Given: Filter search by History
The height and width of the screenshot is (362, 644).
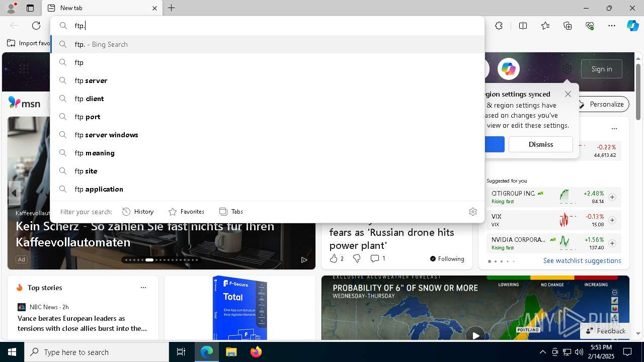Looking at the screenshot, I should click(x=138, y=212).
